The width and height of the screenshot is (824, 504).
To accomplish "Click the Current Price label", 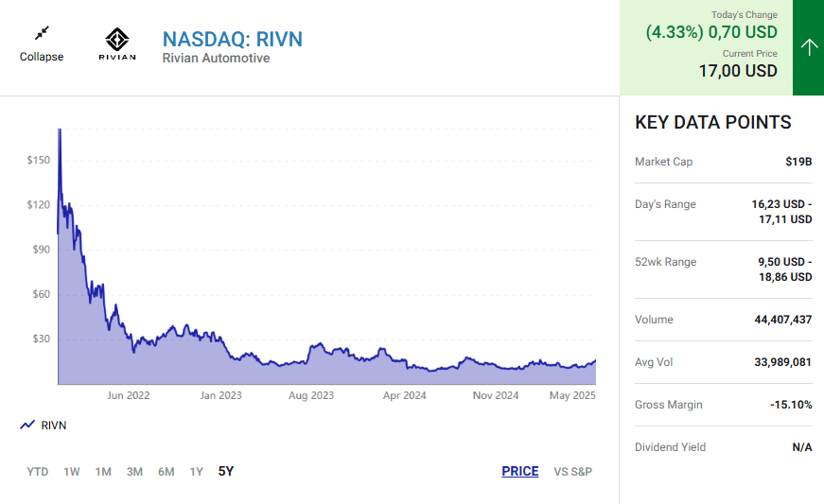I will pos(750,54).
